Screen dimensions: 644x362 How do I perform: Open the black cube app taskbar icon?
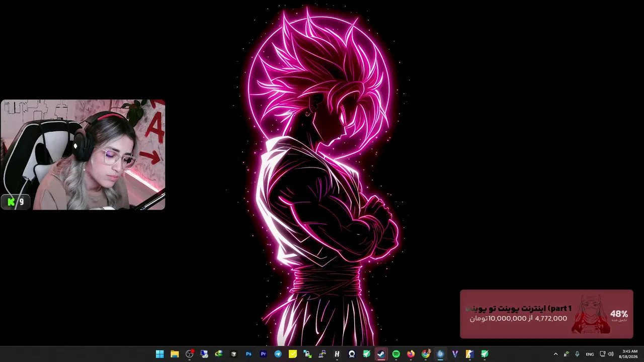pos(233,354)
